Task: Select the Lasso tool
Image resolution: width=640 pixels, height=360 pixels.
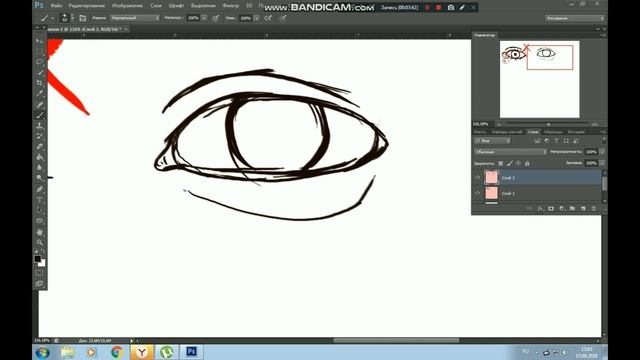Action: (40, 62)
